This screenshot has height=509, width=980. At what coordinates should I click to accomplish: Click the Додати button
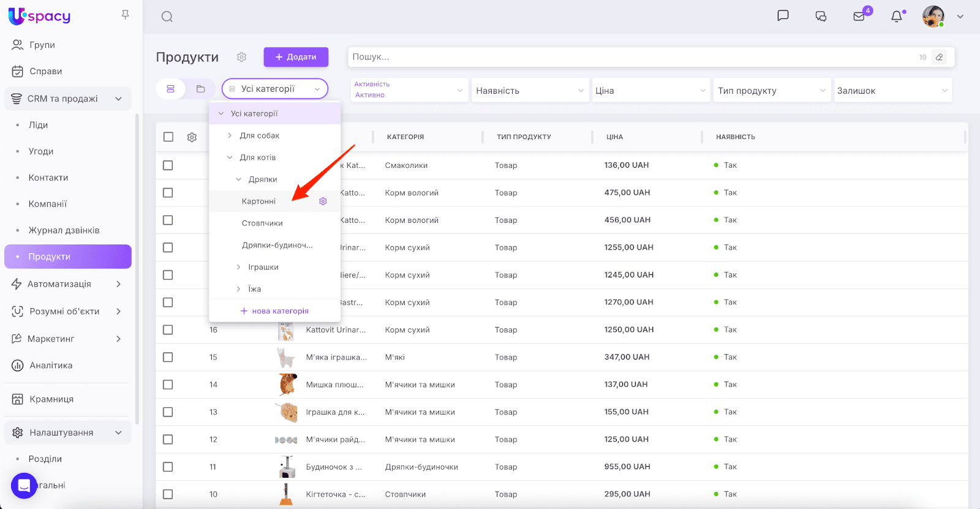point(296,57)
